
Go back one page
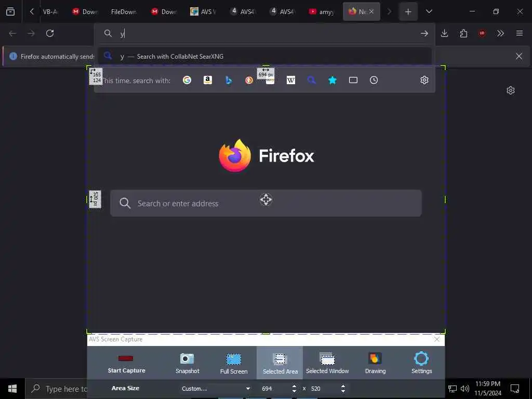point(12,33)
